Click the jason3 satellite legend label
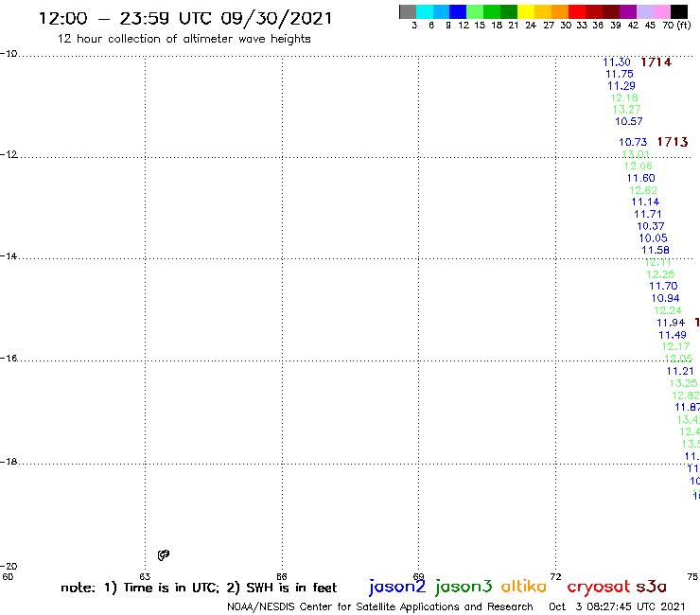Image resolution: width=700 pixels, height=615 pixels. pos(464,587)
